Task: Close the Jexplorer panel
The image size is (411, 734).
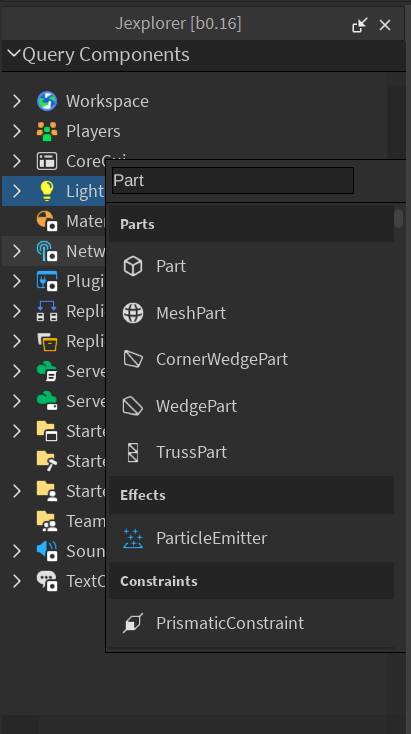Action: coord(385,25)
